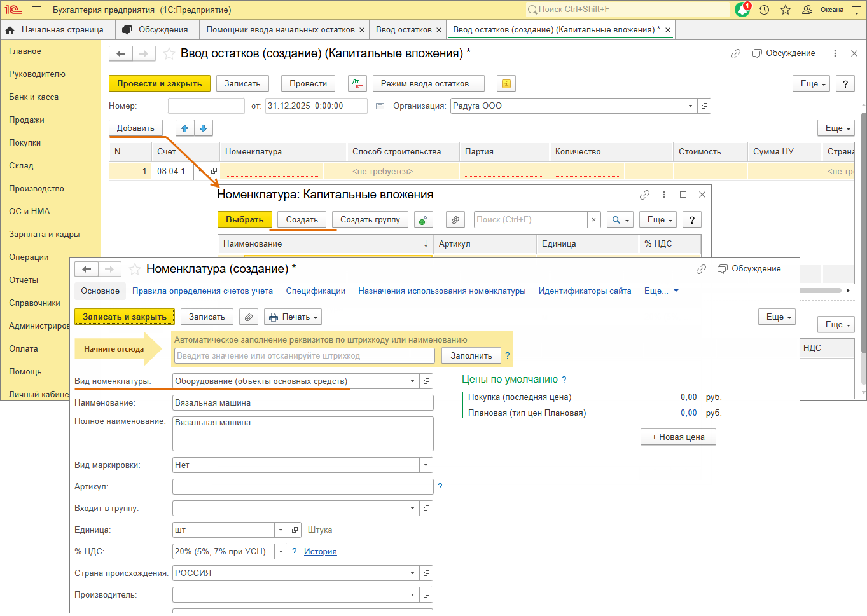867x616 pixels.
Task: Open Обсуждение in Номенклатура (создание)
Action: click(x=749, y=269)
